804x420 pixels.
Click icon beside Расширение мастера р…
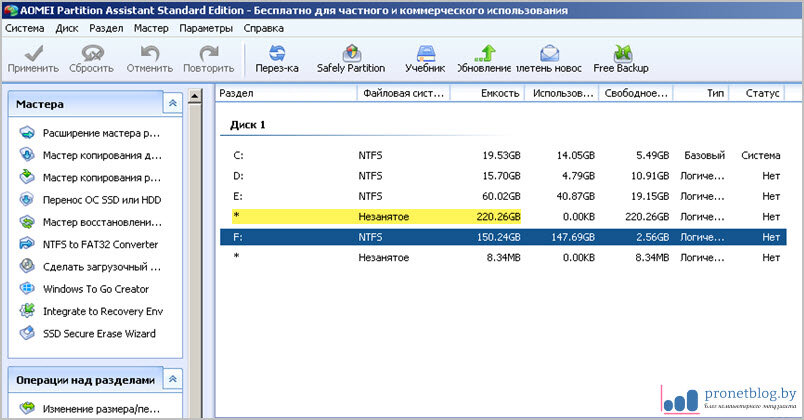click(27, 133)
